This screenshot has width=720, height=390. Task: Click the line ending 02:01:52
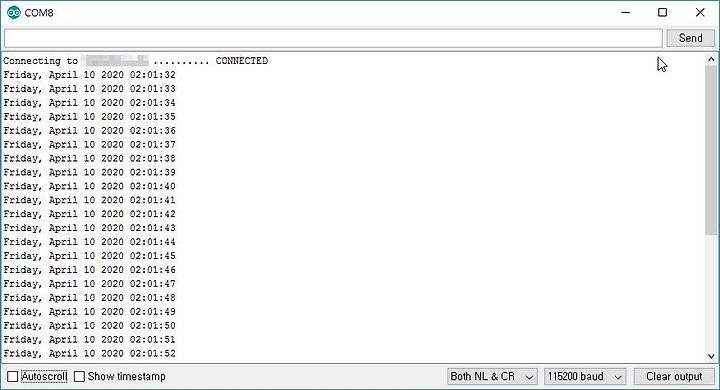[x=90, y=353]
